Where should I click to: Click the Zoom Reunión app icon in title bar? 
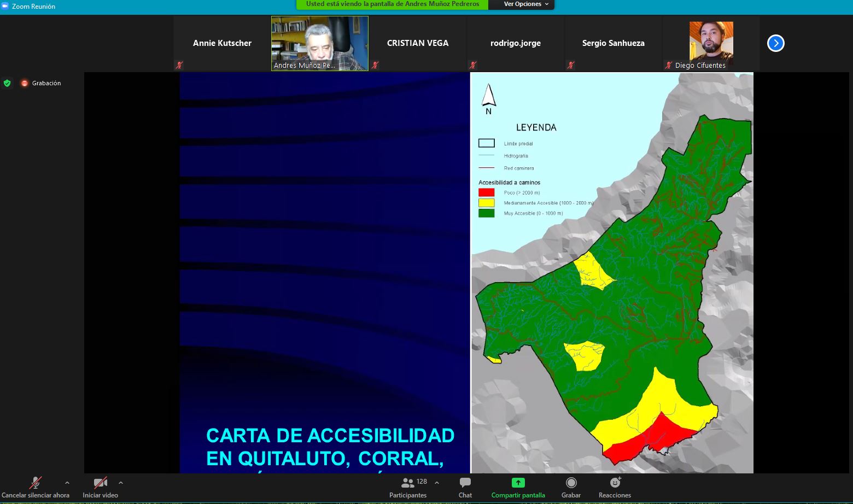5,7
